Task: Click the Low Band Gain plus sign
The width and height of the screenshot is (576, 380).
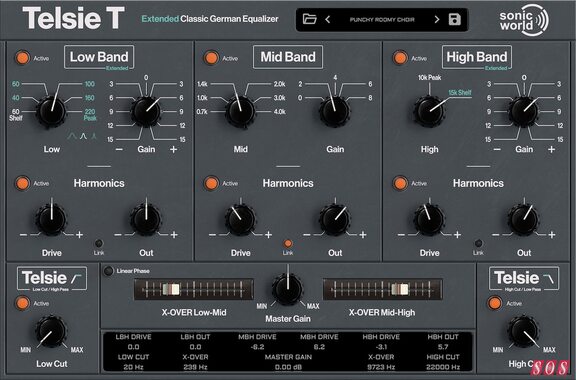Action: point(173,149)
